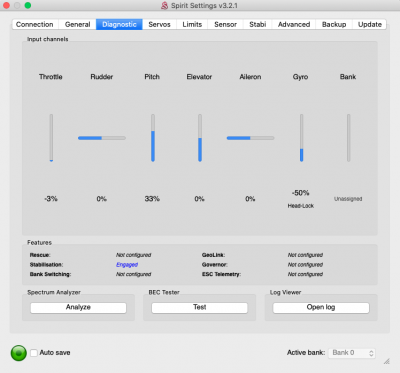The image size is (400, 373).
Task: Click the Active bank label
Action: 306,353
